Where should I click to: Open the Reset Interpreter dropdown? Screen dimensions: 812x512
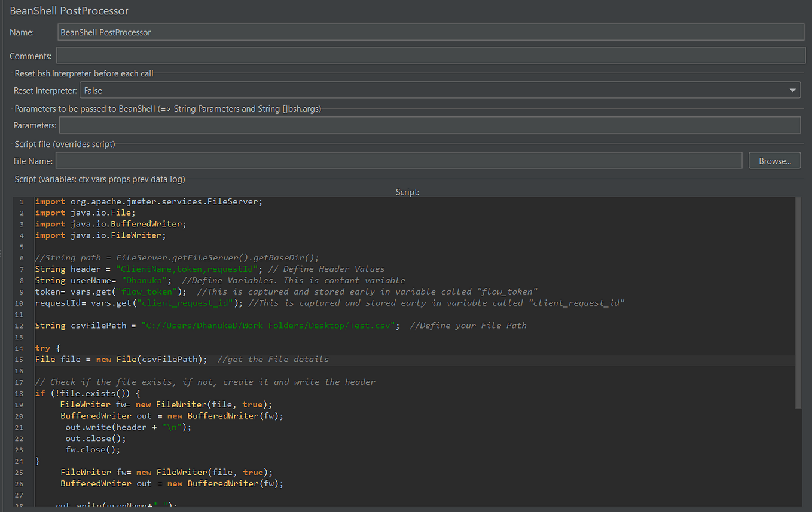[x=793, y=90]
